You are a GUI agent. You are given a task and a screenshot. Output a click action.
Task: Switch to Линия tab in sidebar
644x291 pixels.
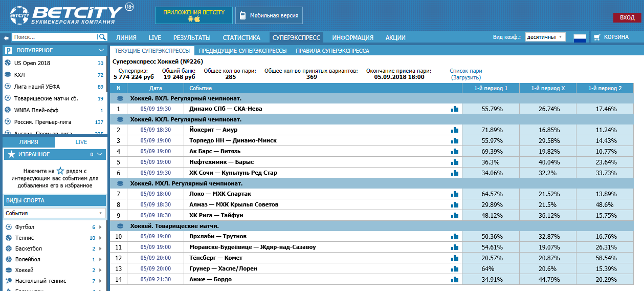29,142
